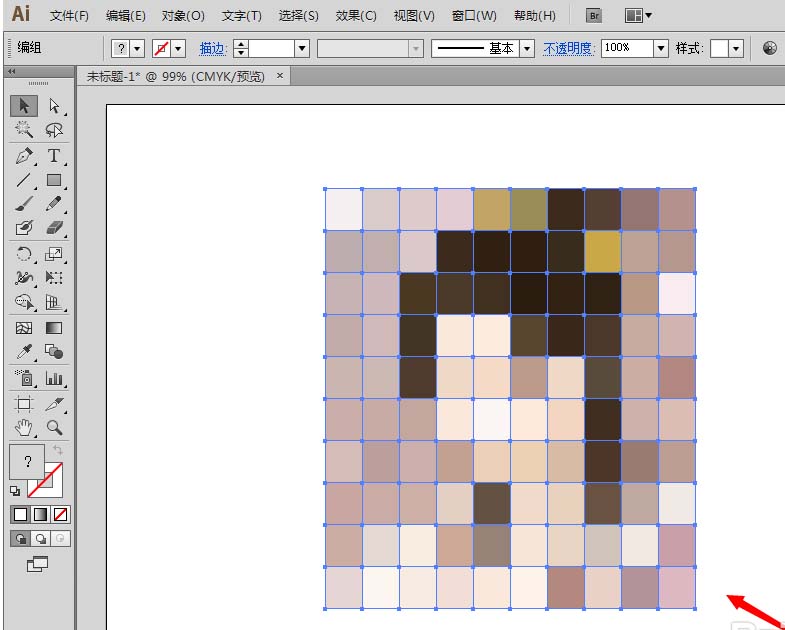Click Change Screen Mode icon

point(38,564)
